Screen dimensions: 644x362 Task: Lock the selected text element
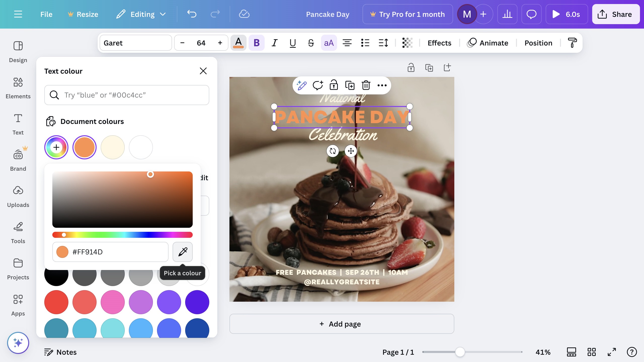[334, 85]
